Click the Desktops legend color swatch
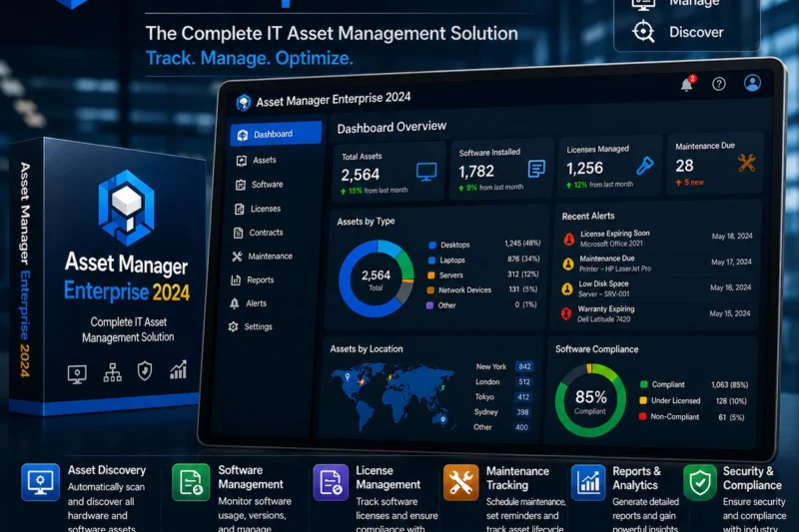 point(432,246)
